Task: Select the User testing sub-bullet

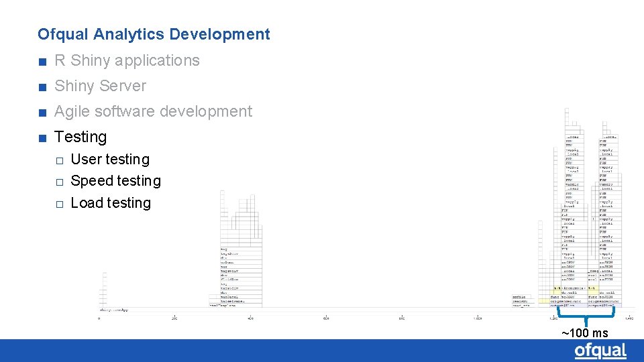Action: [110, 160]
